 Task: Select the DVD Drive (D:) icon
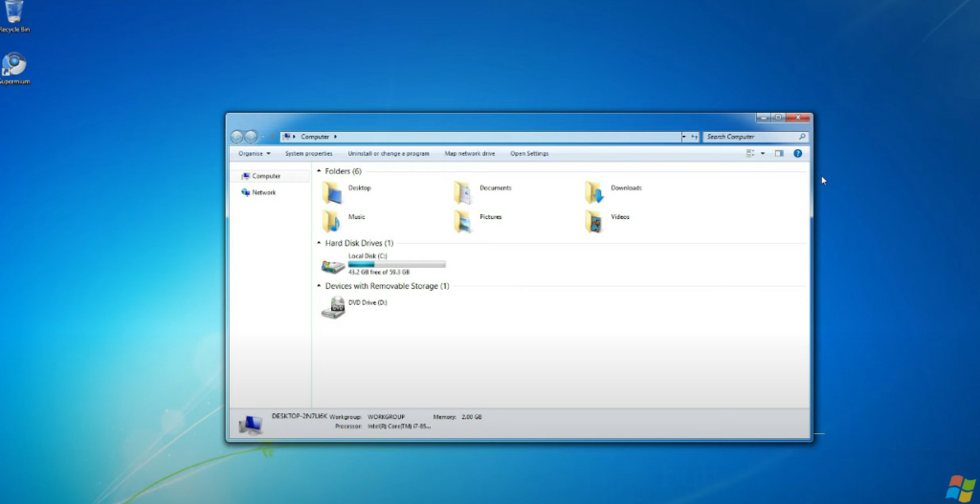(333, 307)
